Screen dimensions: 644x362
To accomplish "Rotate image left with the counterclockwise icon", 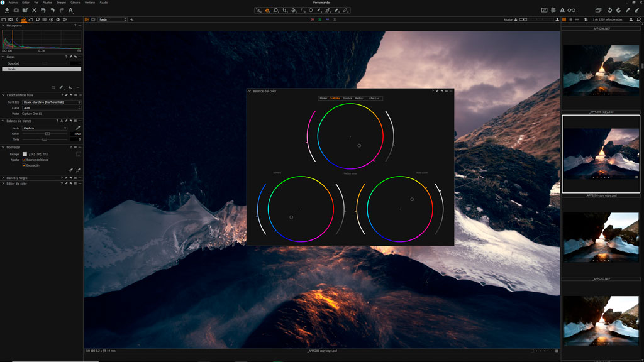I will point(609,11).
